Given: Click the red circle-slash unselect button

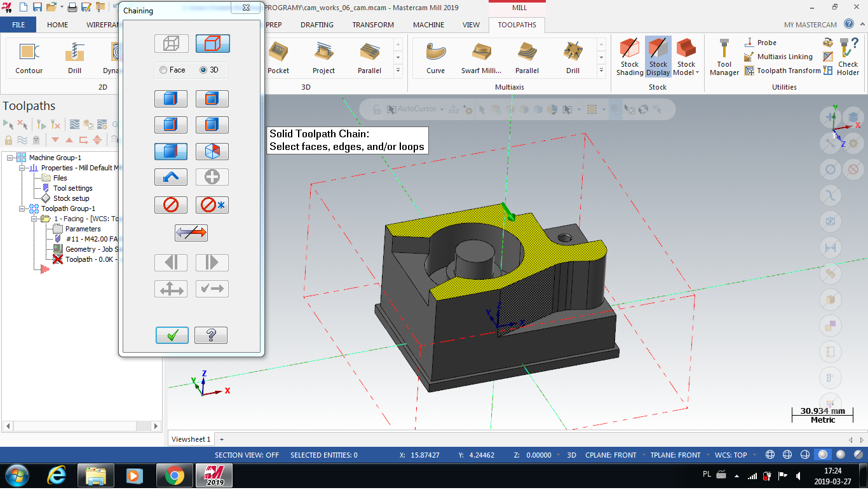Looking at the screenshot, I should pyautogui.click(x=171, y=205).
